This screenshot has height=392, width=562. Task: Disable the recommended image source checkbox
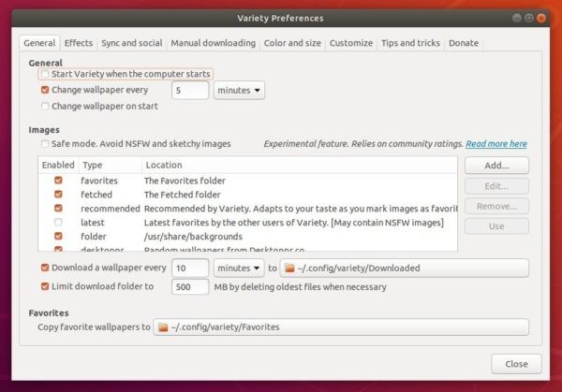58,209
